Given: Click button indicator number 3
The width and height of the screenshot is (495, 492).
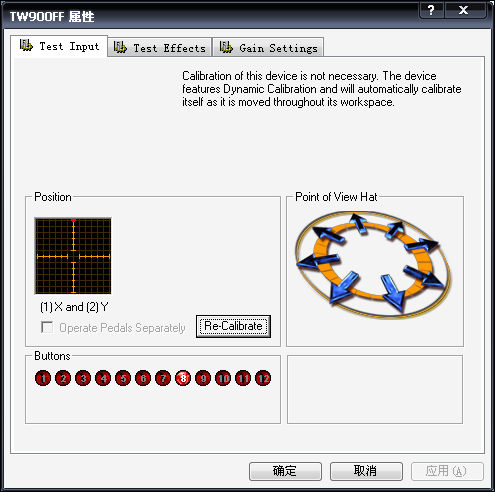Looking at the screenshot, I should tap(83, 378).
